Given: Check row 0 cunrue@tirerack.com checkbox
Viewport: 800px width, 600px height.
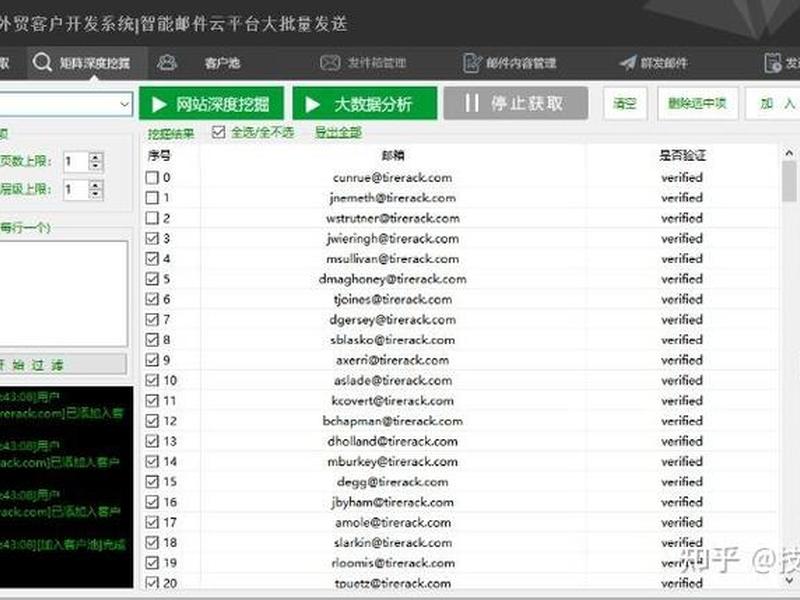Looking at the screenshot, I should tap(152, 178).
